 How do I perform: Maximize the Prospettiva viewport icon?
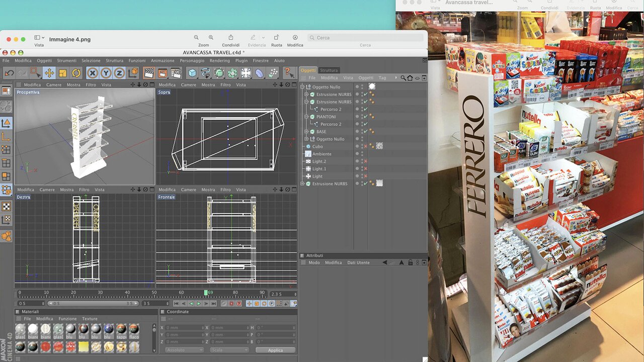tap(152, 84)
